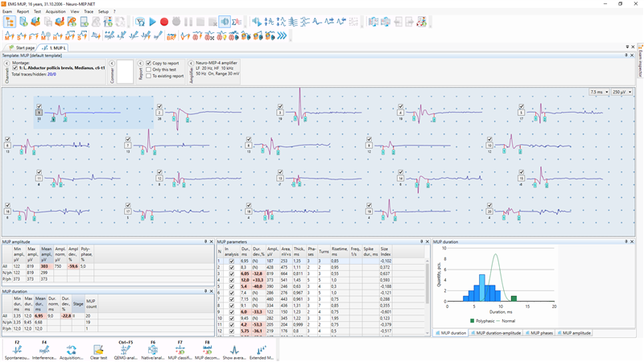Screen dimensions: 644x362
Task: Open the Acquisition menu
Action: [56, 12]
